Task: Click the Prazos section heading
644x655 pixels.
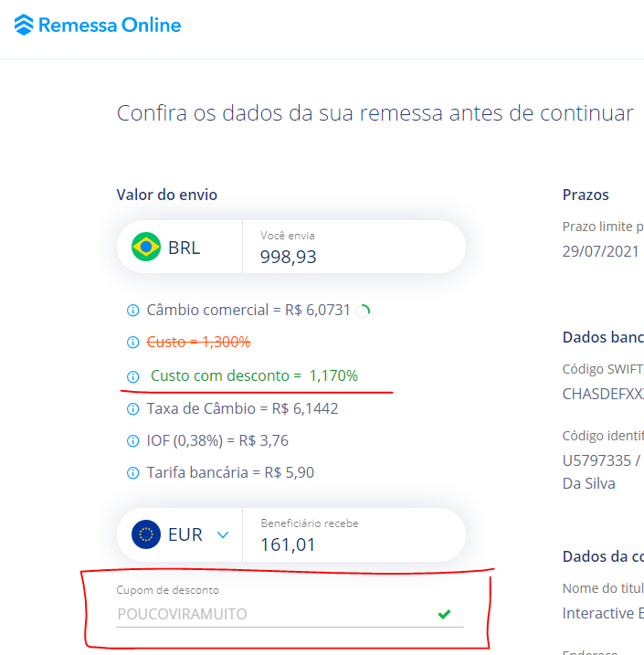Action: [x=586, y=195]
